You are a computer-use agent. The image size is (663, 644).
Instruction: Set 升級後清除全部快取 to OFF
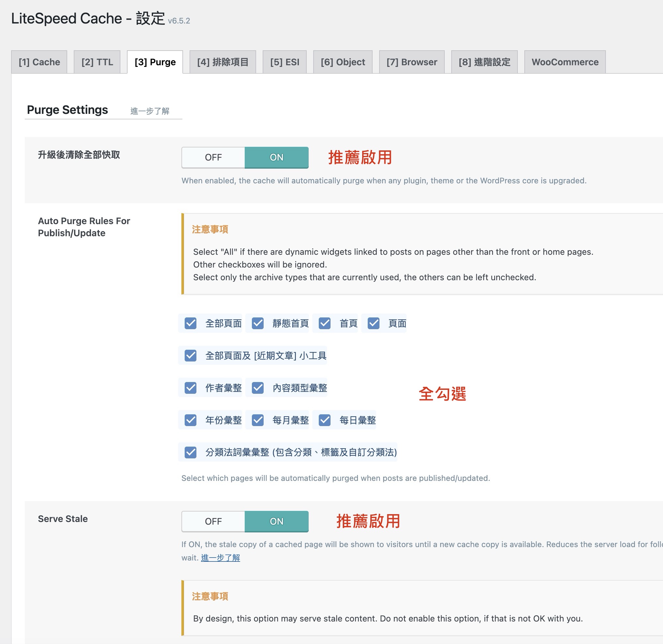[x=213, y=157]
